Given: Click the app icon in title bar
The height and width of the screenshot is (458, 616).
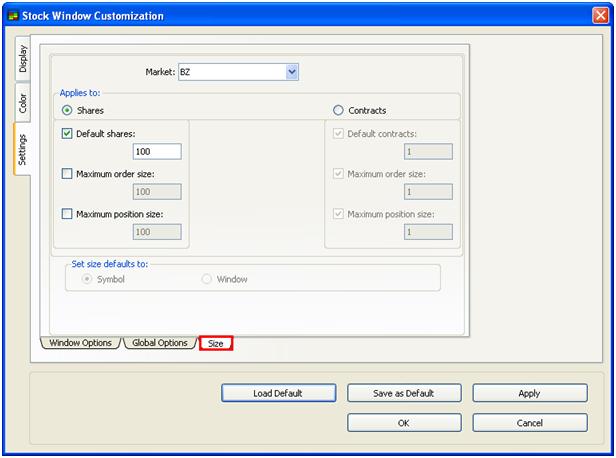Looking at the screenshot, I should (x=13, y=16).
